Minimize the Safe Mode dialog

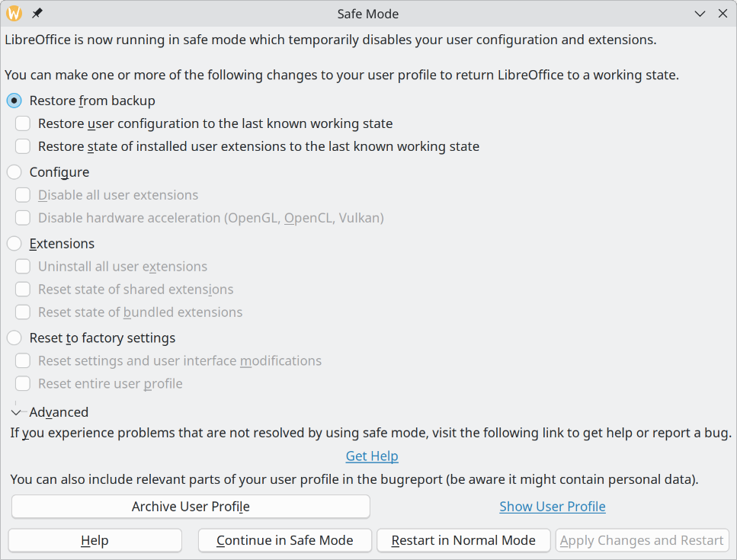pos(700,14)
